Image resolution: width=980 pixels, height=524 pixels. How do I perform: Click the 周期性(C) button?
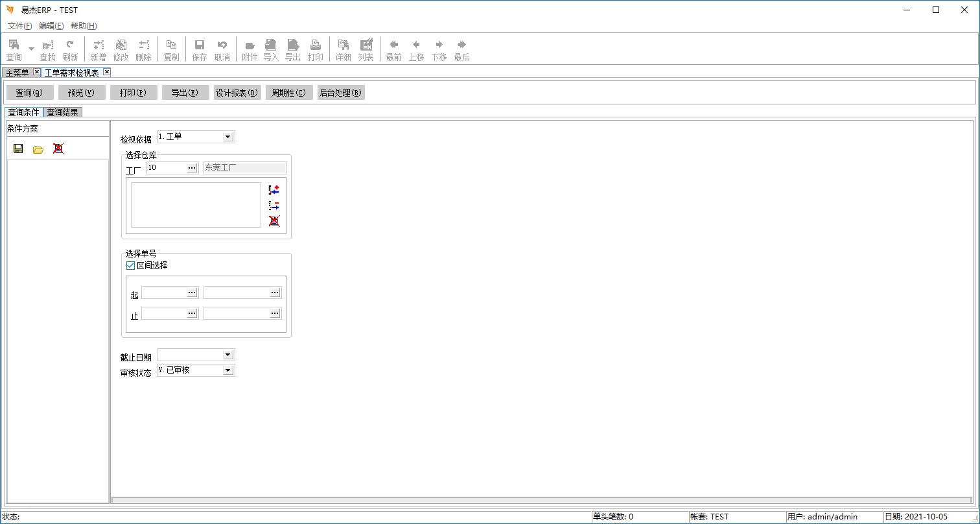click(x=289, y=93)
